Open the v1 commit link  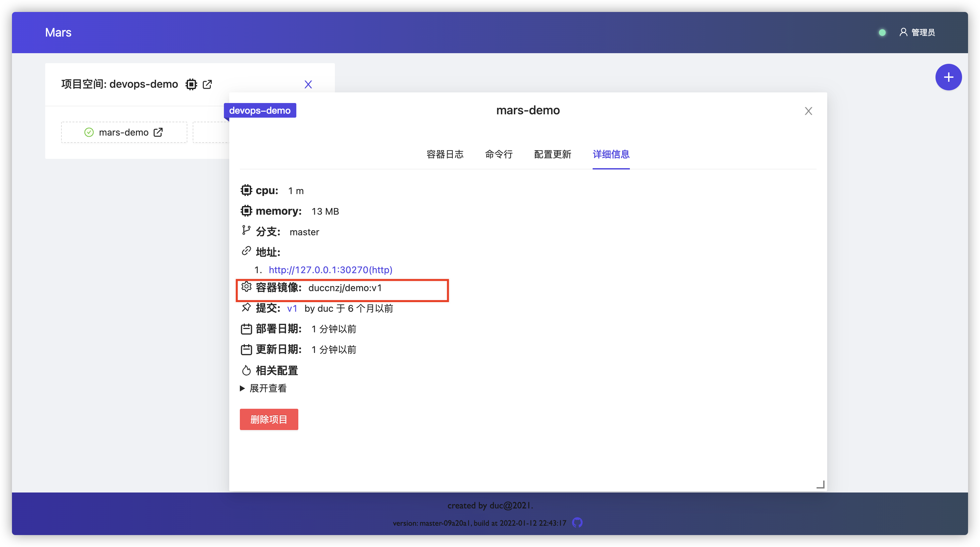pos(292,308)
